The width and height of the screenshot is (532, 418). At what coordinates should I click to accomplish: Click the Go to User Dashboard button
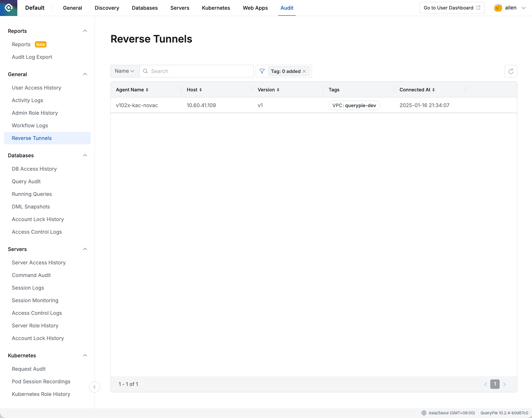[x=452, y=8]
